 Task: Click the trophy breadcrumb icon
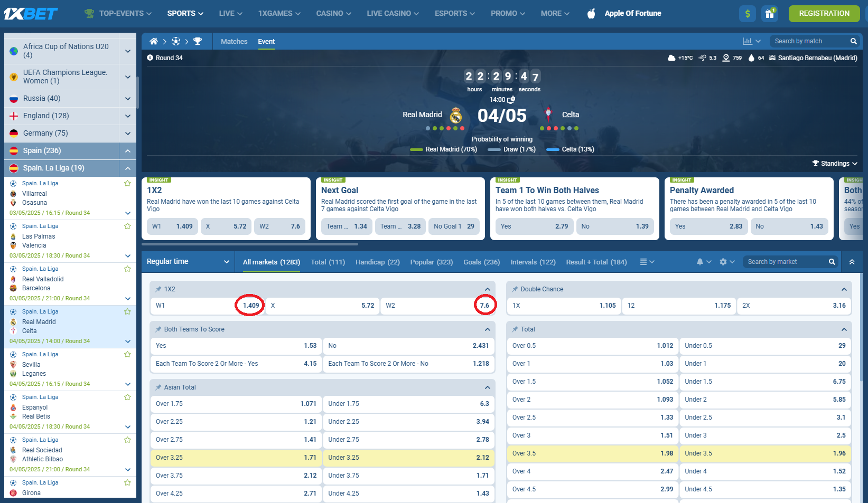(x=198, y=41)
